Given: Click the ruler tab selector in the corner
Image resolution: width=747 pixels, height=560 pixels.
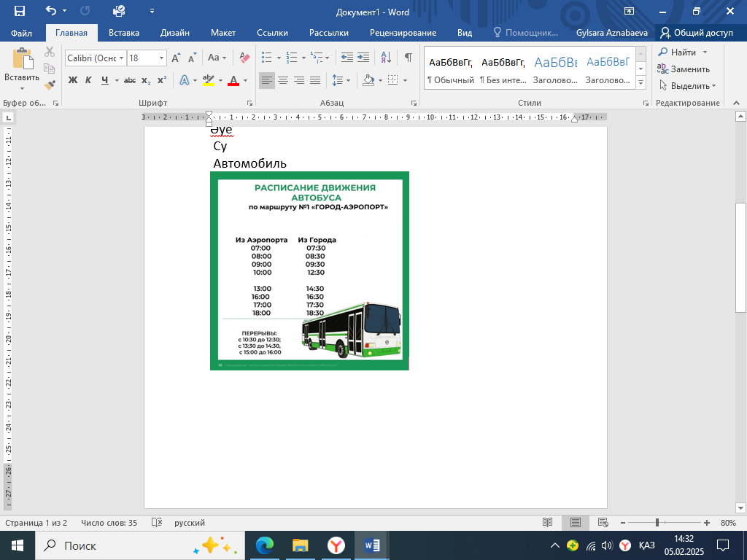Looking at the screenshot, I should (x=9, y=117).
